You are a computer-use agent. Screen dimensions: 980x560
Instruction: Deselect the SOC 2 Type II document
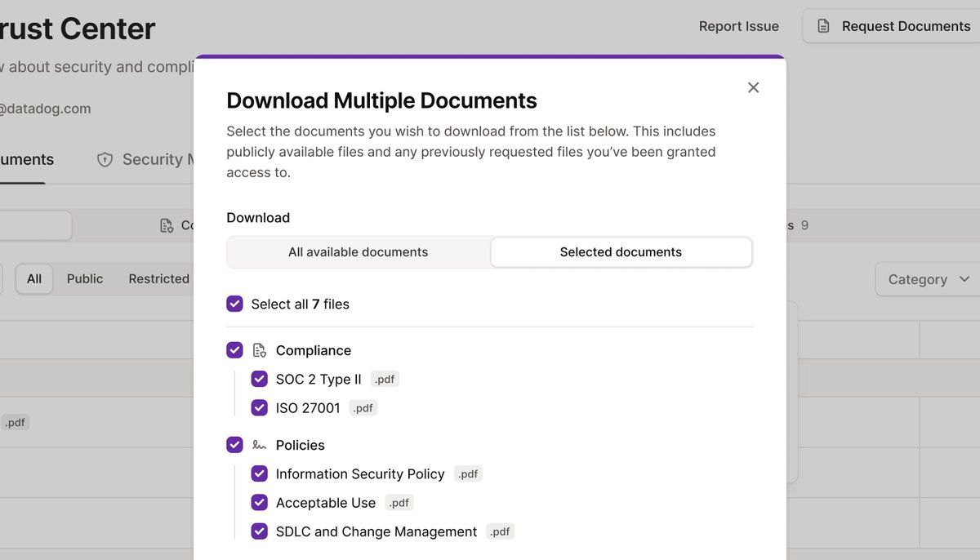259,379
